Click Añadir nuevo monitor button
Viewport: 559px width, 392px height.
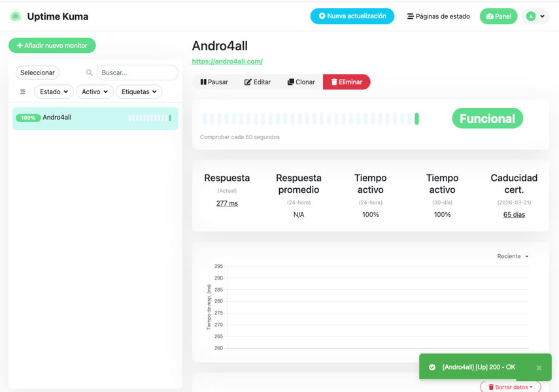pos(52,46)
